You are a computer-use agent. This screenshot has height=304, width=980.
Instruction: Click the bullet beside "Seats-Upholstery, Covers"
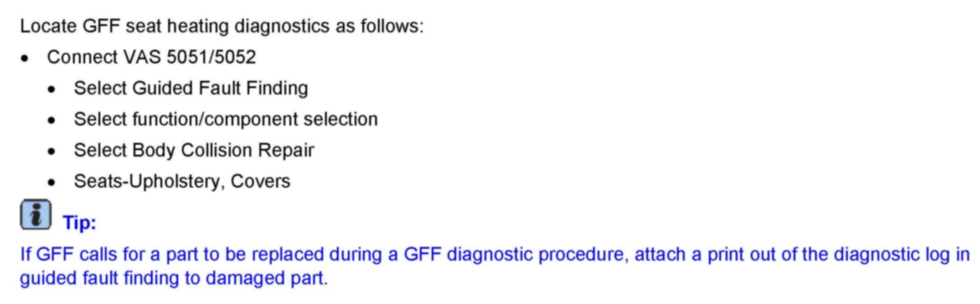[x=52, y=183]
